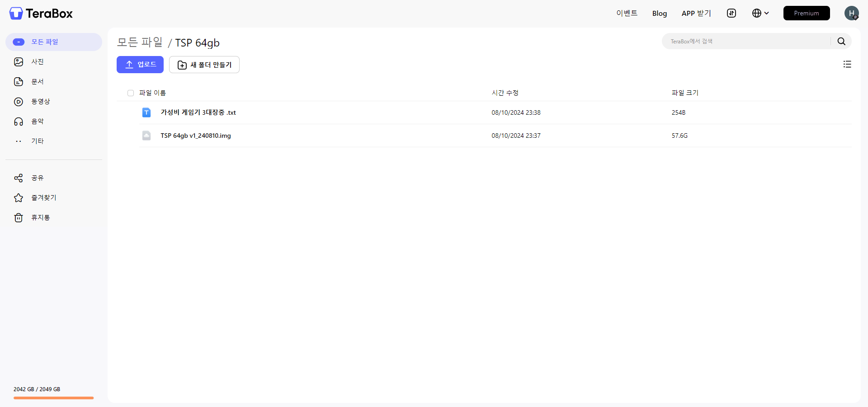
Task: Switch file list view mode icon
Action: coord(847,64)
